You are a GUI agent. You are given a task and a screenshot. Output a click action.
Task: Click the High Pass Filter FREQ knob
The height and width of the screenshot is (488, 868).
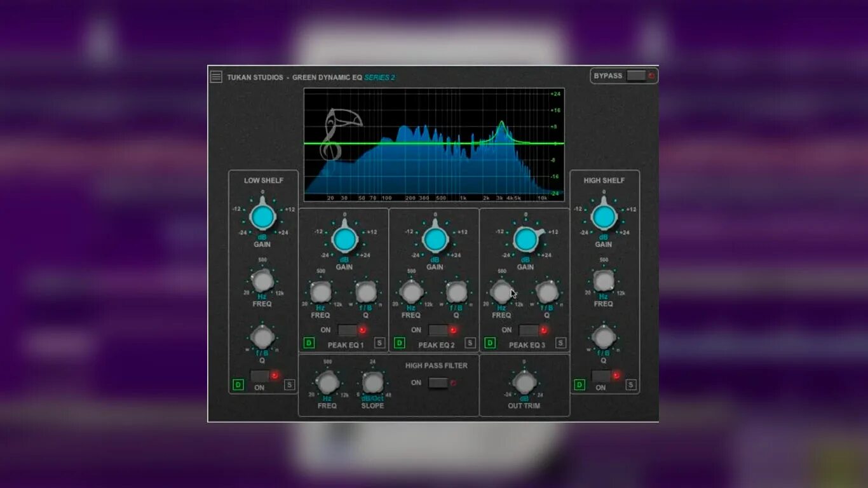pyautogui.click(x=327, y=383)
